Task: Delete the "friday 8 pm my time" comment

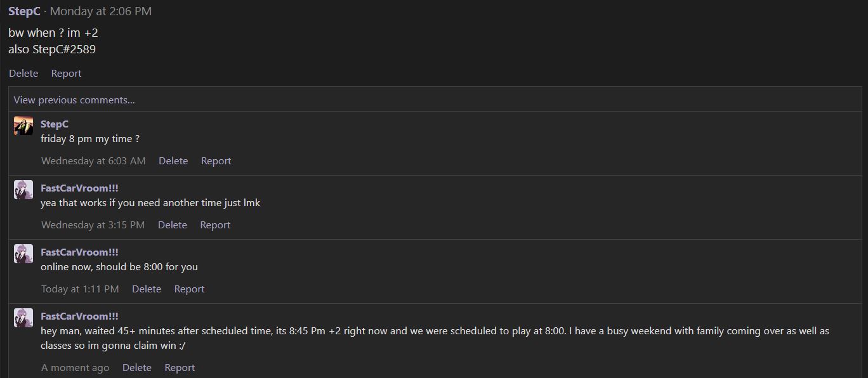Action: [x=173, y=161]
